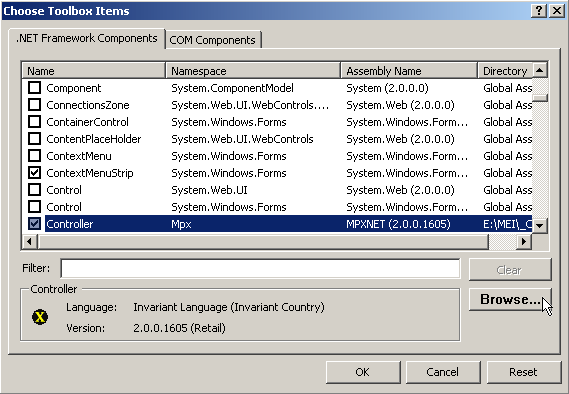This screenshot has height=394, width=569.
Task: Click the horizontal scrollbar right arrow
Action: point(524,241)
